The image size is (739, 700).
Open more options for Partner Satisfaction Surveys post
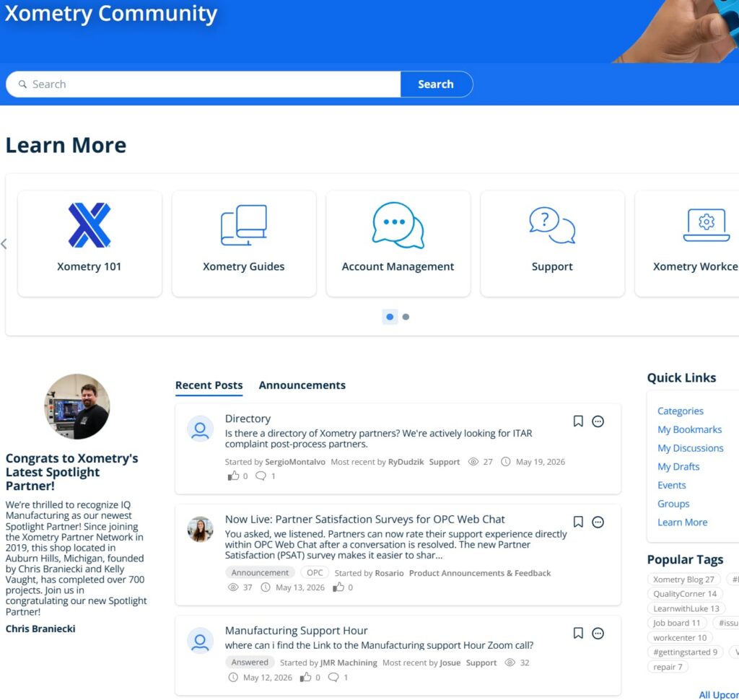click(x=598, y=522)
